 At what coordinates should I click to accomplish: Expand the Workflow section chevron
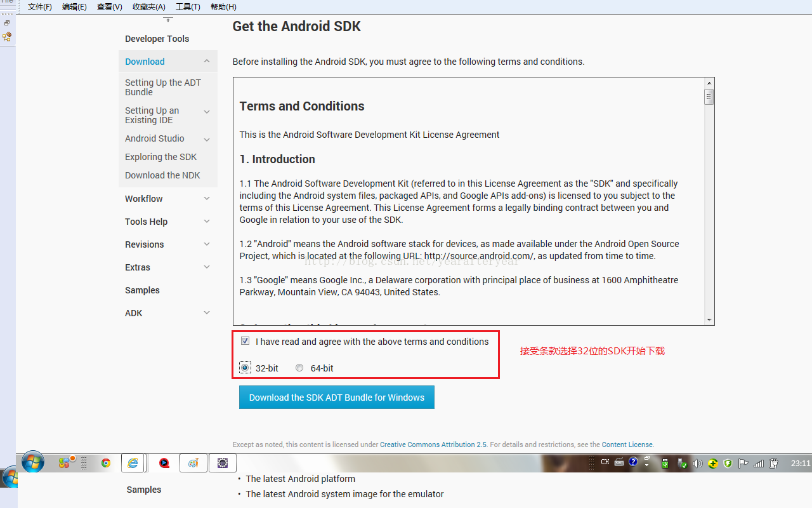pos(207,198)
